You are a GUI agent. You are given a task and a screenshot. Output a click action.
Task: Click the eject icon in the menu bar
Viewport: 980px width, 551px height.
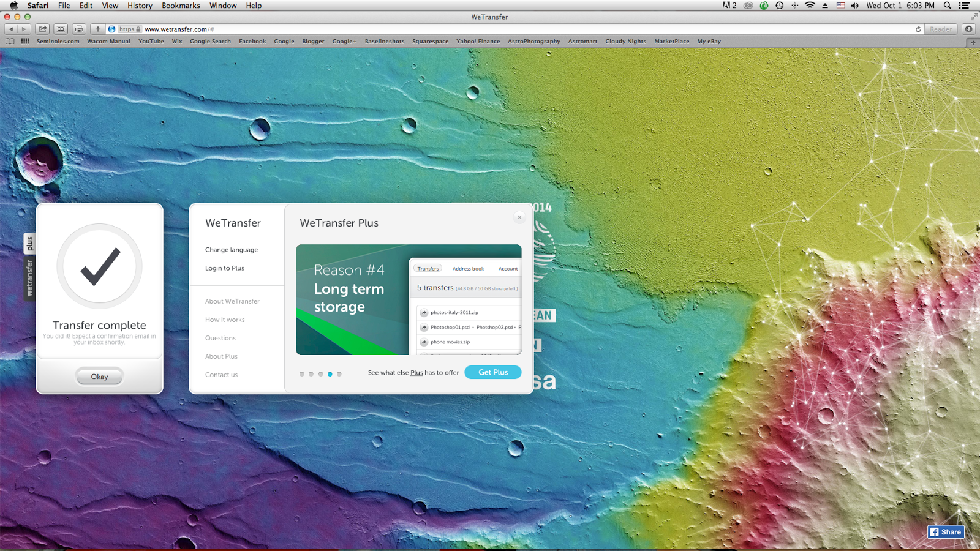tap(825, 6)
